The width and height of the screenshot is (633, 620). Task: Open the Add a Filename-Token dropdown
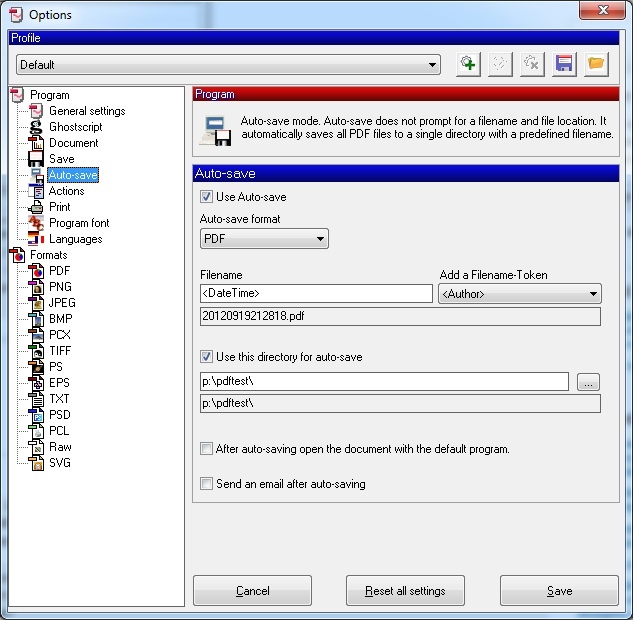click(x=520, y=294)
